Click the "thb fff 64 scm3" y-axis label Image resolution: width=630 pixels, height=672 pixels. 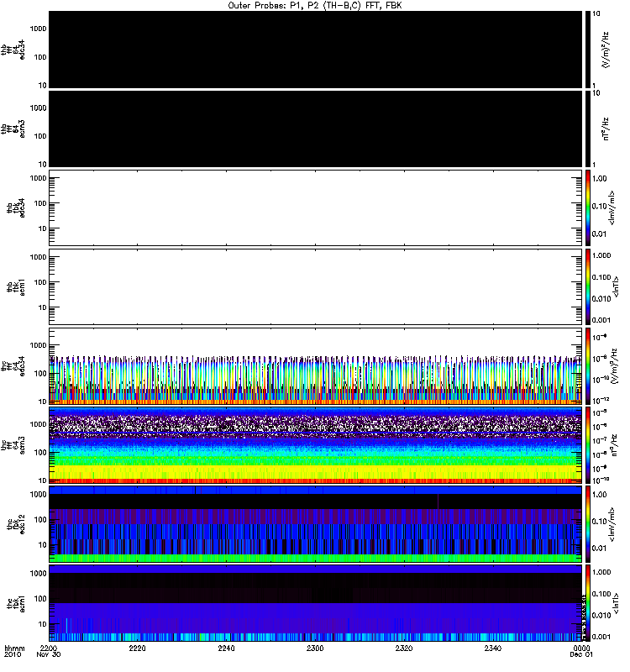pyautogui.click(x=13, y=129)
